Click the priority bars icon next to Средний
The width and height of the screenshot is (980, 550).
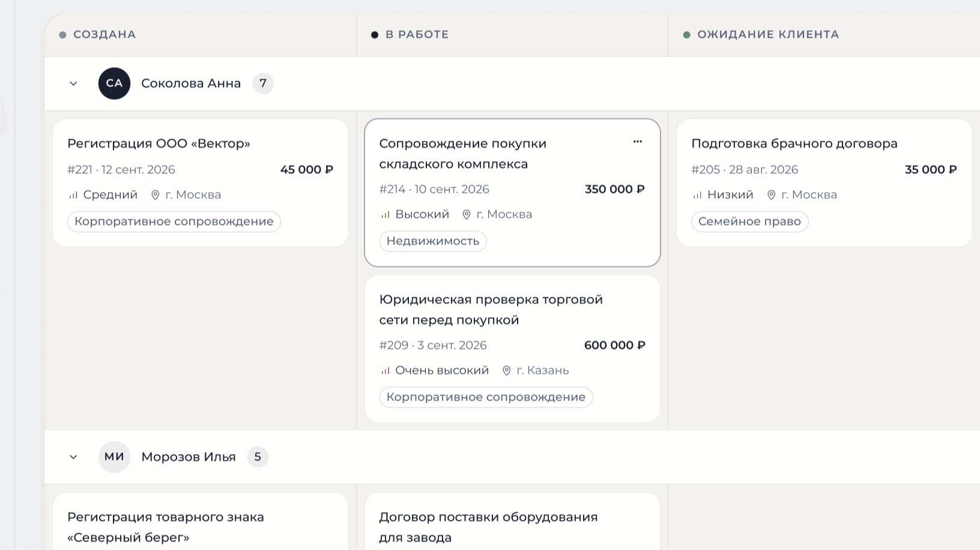click(x=73, y=195)
